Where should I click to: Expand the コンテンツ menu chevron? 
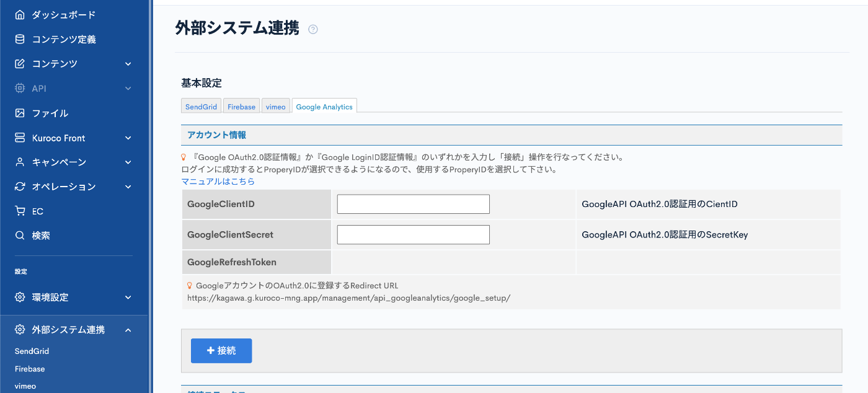pos(128,64)
